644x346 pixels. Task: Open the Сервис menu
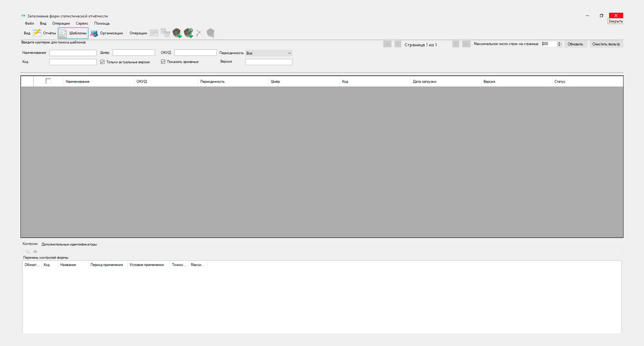[x=82, y=24]
